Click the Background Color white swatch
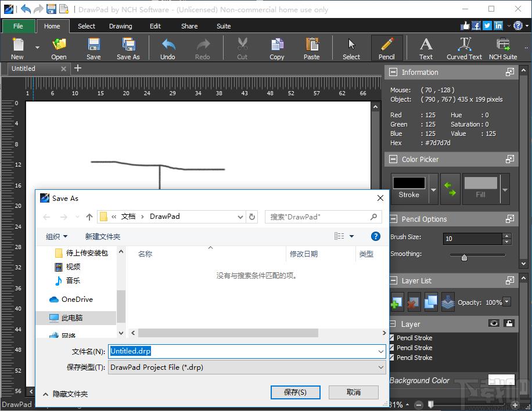 pos(501,380)
